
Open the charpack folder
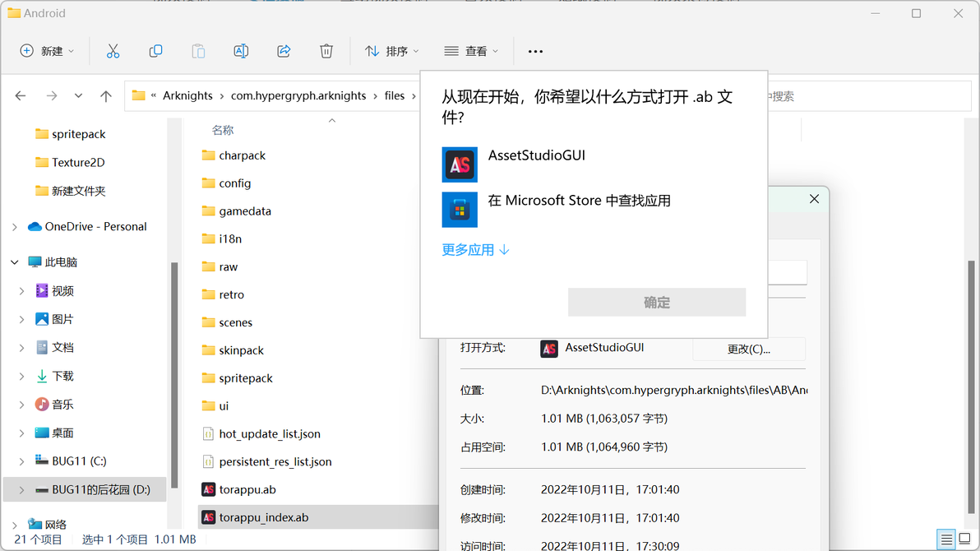[x=243, y=155]
